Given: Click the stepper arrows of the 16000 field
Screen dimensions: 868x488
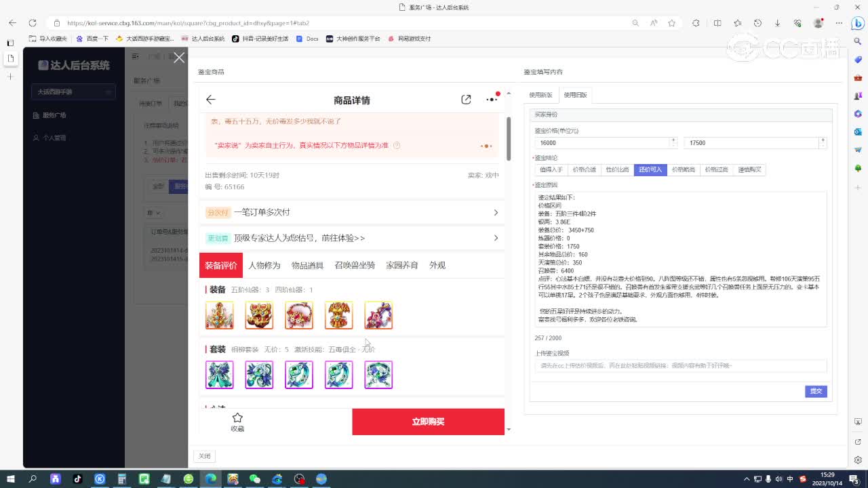Looking at the screenshot, I should point(673,143).
